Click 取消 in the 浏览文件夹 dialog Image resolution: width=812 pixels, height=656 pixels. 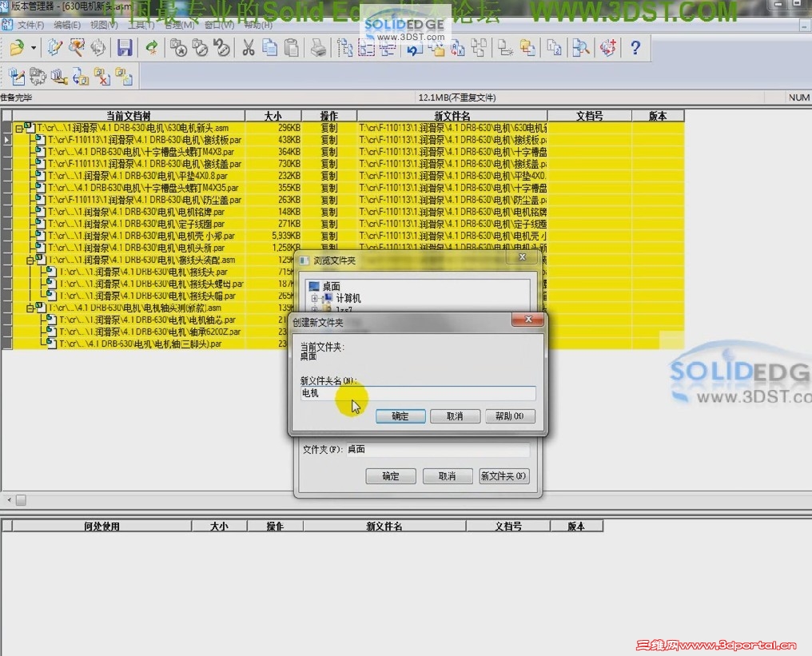[x=447, y=476]
